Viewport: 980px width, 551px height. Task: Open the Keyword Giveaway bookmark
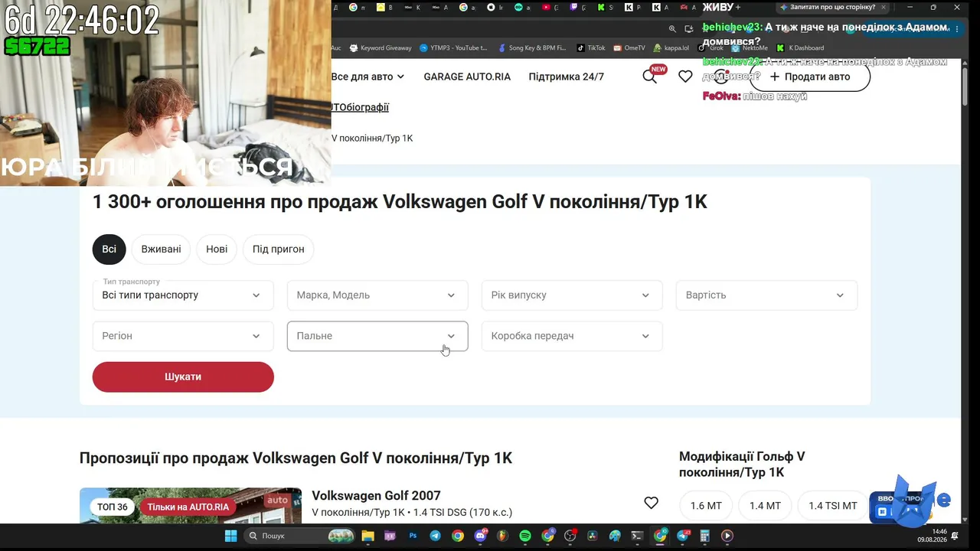pyautogui.click(x=381, y=47)
